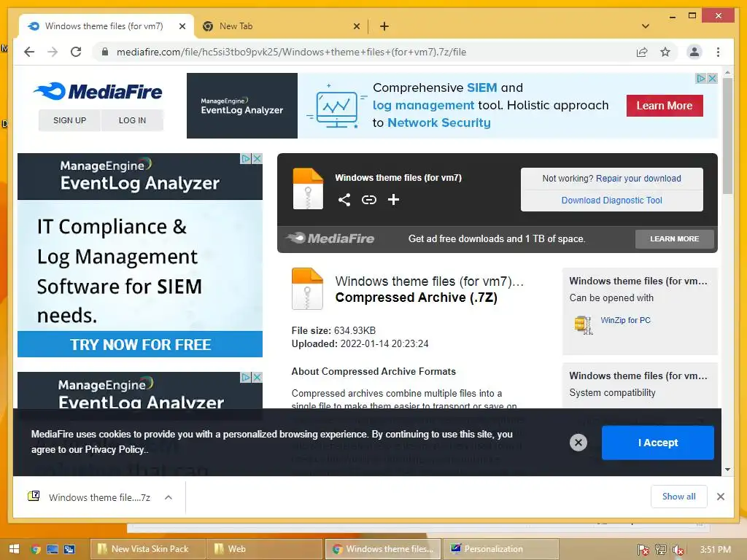The image size is (747, 560).
Task: Click the page vertical scrollbar thumb
Action: coord(727,136)
